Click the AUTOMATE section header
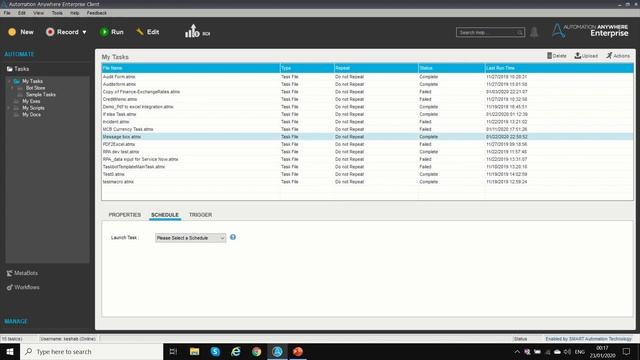Screen dimensions: 640x360 point(19,54)
